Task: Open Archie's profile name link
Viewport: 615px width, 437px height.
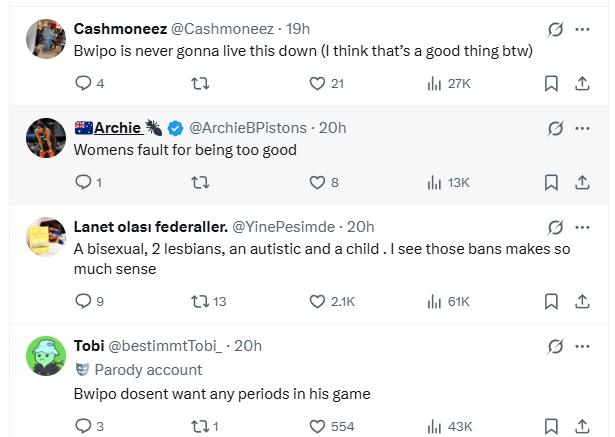Action: pyautogui.click(x=117, y=128)
